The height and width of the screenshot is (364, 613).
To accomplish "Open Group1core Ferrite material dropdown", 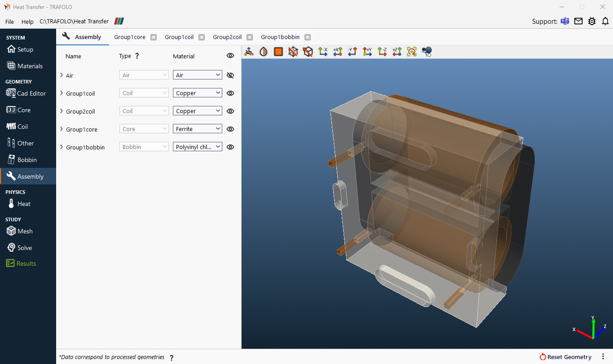I will click(x=198, y=129).
